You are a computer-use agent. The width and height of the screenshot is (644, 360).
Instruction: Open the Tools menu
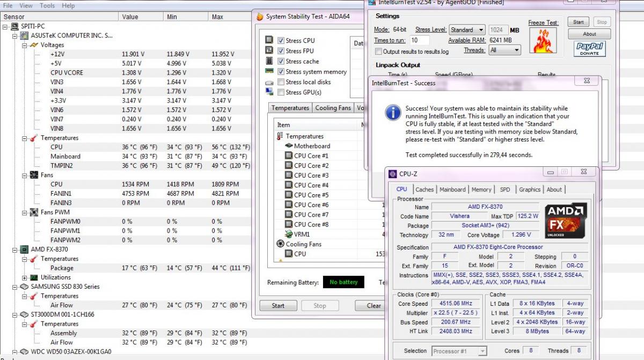click(x=47, y=5)
